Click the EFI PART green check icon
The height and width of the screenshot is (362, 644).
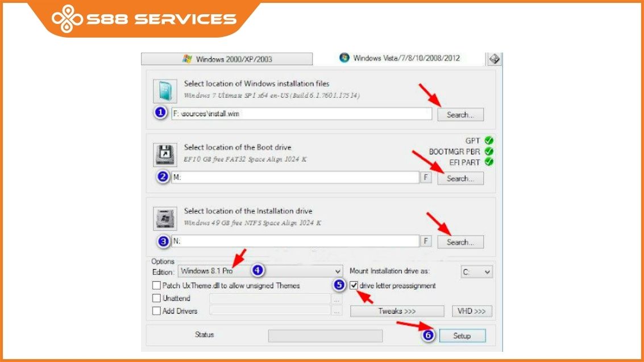489,162
